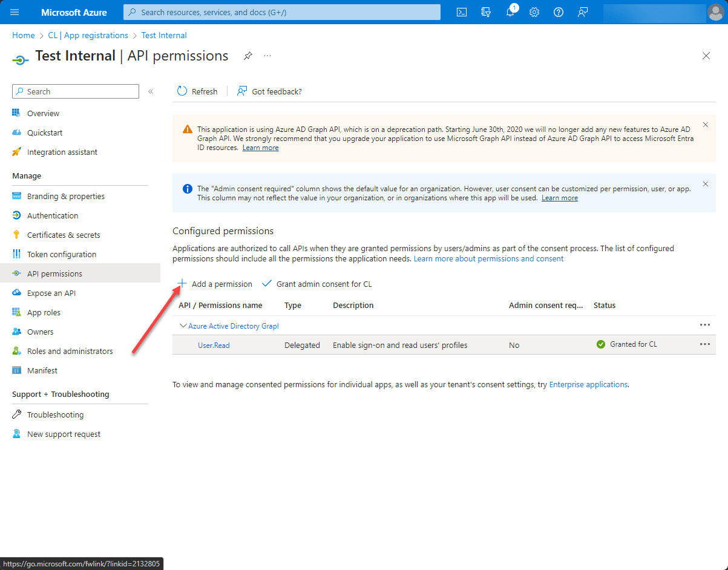Click the Refresh icon in toolbar
This screenshot has height=570, width=728.
182,91
